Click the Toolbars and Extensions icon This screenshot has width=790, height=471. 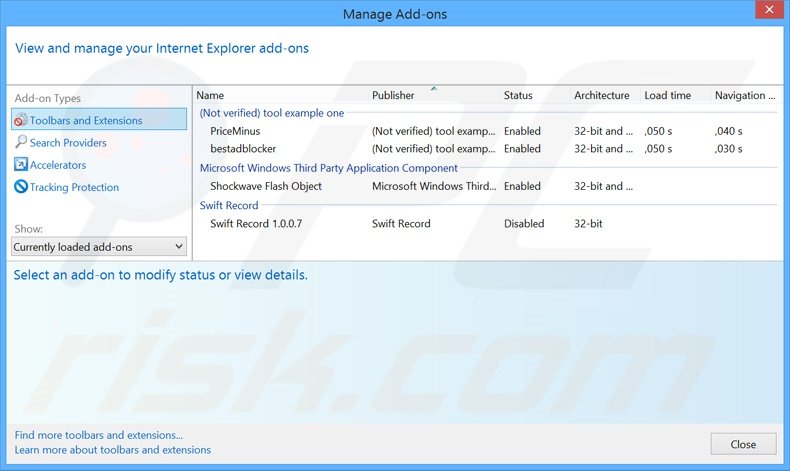(21, 120)
